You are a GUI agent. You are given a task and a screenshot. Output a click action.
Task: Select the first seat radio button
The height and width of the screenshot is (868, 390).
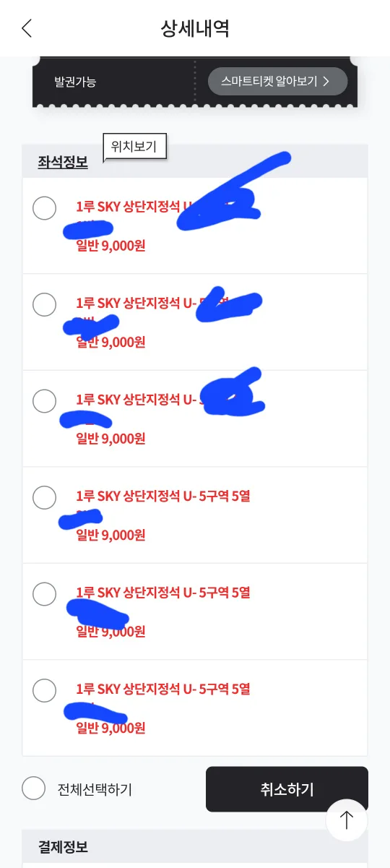[x=45, y=208]
